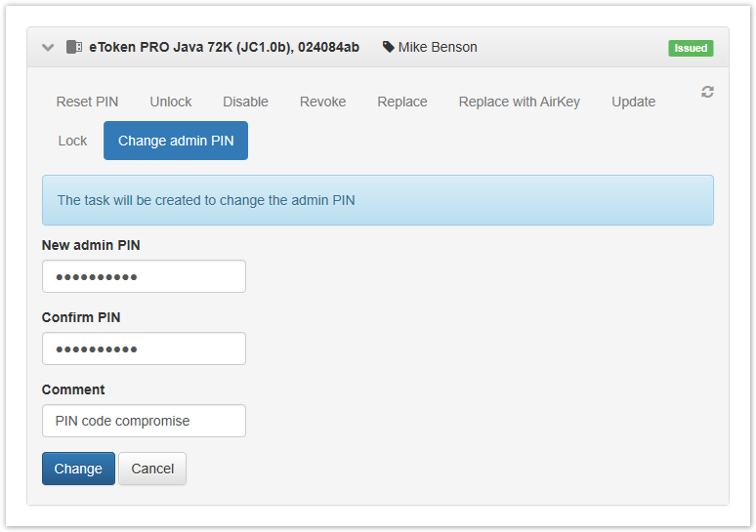Select the Disable tab
Image resolution: width=756 pixels, height=532 pixels.
coord(245,102)
